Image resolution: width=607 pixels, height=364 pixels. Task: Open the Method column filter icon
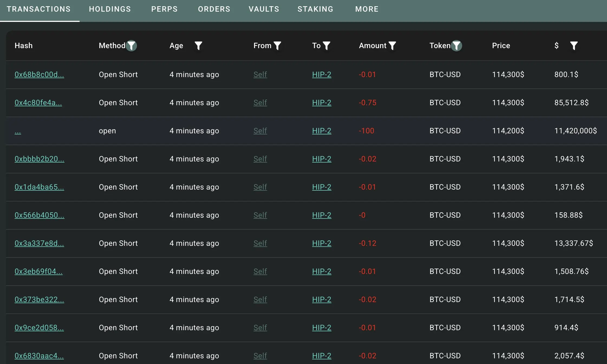tap(132, 46)
